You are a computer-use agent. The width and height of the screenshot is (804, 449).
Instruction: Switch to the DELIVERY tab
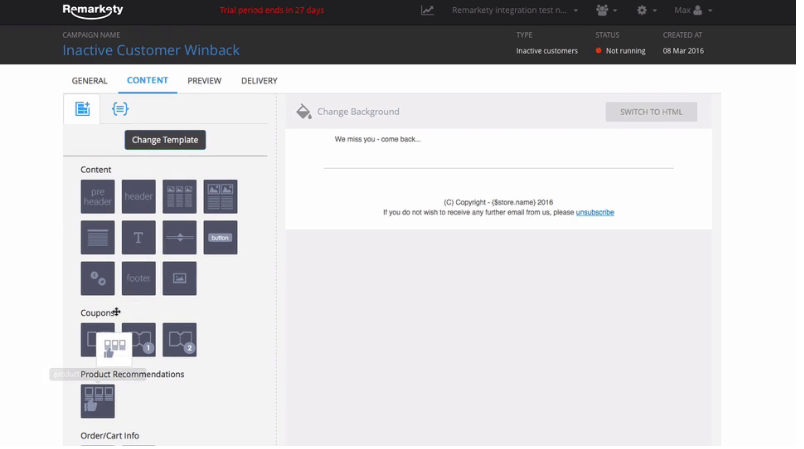[x=259, y=80]
